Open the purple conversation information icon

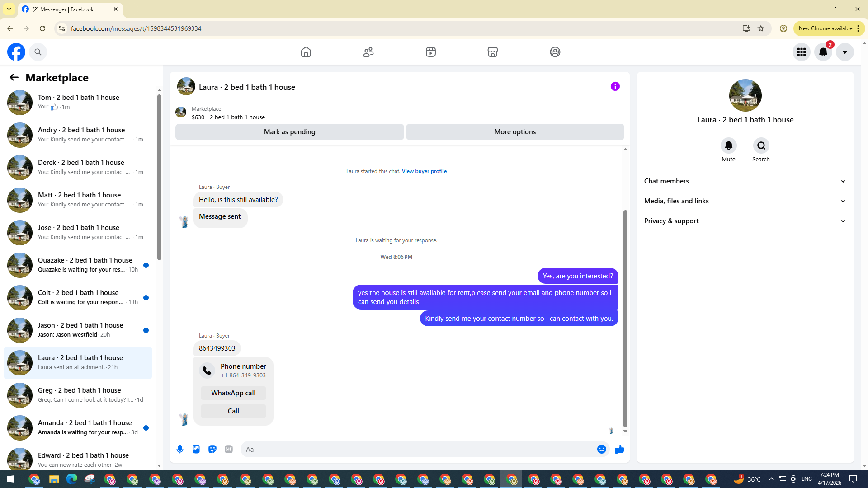pos(615,86)
